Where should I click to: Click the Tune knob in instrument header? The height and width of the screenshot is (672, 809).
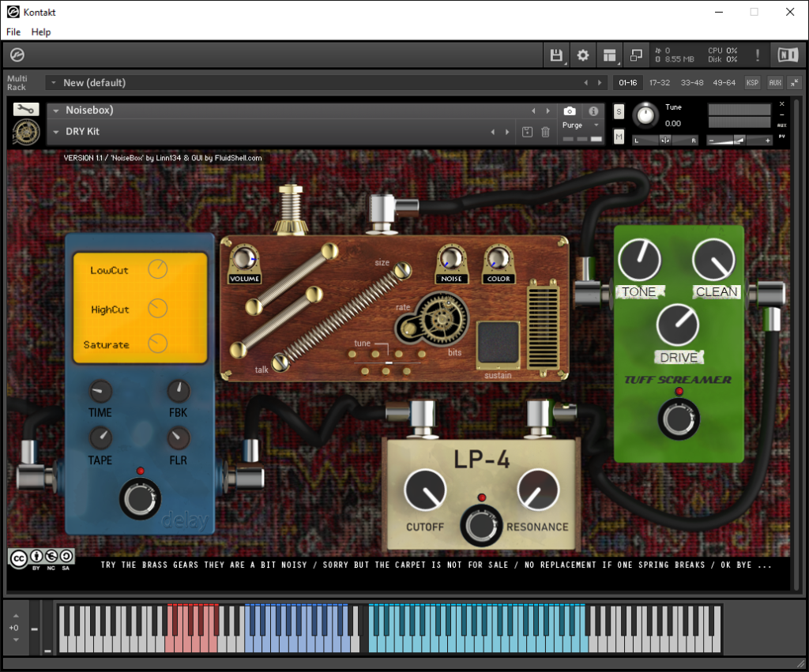(x=645, y=115)
